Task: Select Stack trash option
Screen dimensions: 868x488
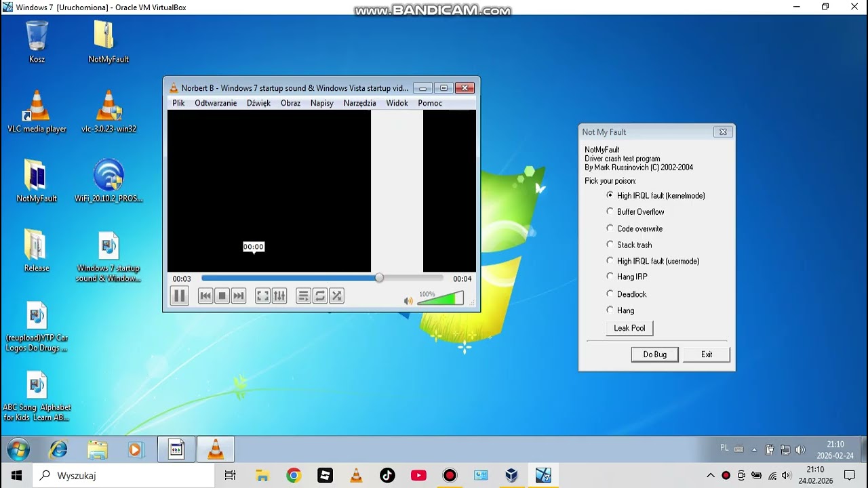Action: coord(629,245)
